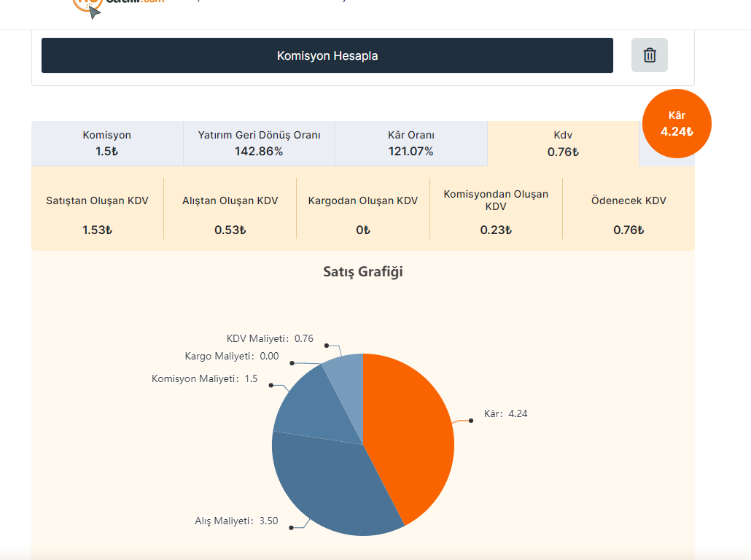This screenshot has width=751, height=560.
Task: Click the 'Kâr: 4.24' chart label
Action: point(505,413)
